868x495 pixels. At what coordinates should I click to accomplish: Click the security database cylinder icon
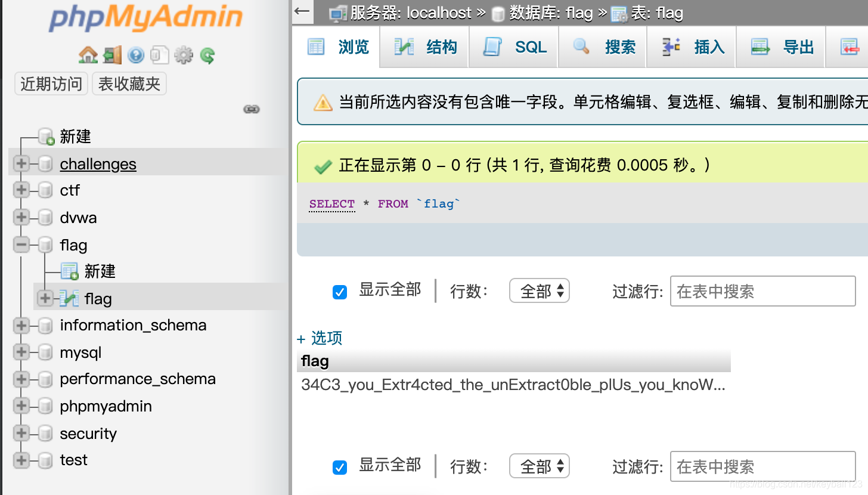(x=45, y=434)
